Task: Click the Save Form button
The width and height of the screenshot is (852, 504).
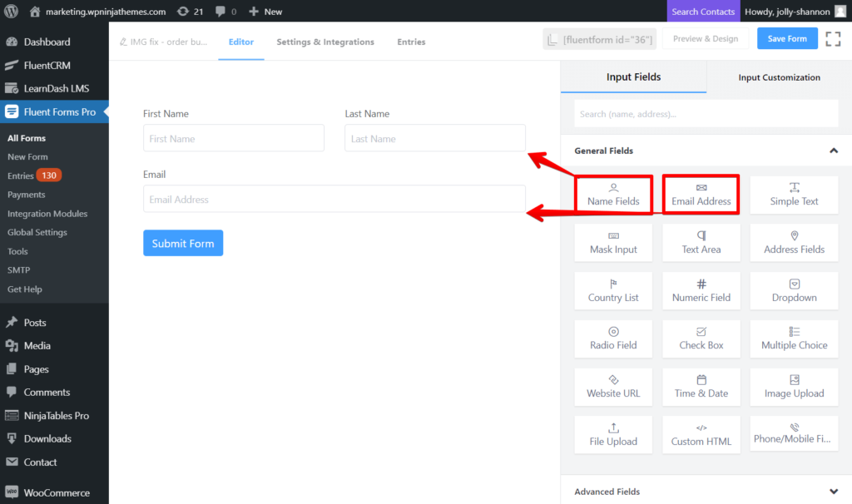Action: click(787, 38)
